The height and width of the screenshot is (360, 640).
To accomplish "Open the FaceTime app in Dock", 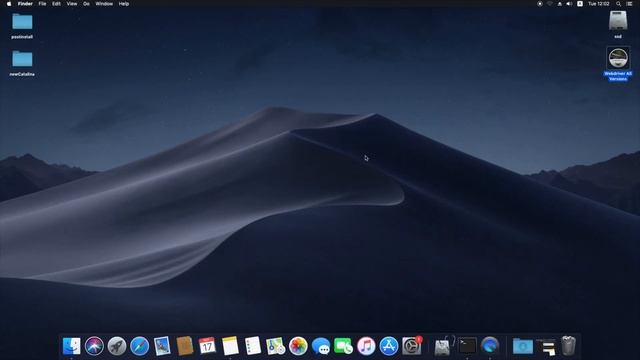I will pos(343,346).
